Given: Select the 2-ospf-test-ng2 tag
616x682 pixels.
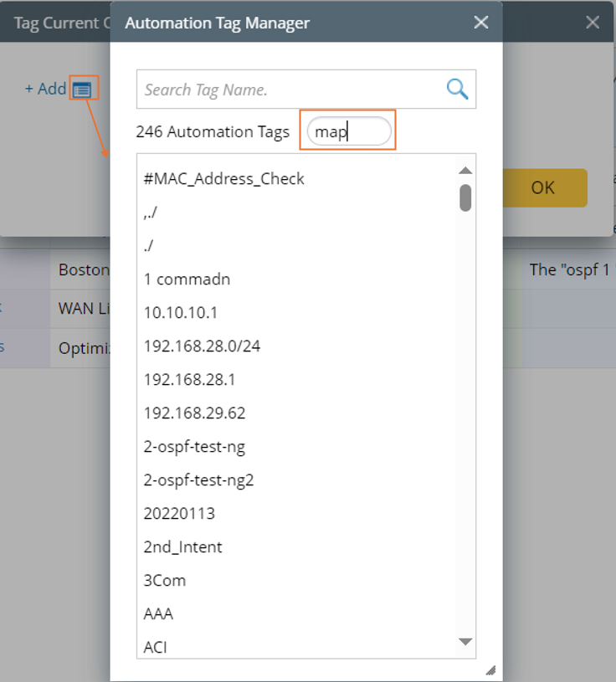Looking at the screenshot, I should pyautogui.click(x=198, y=480).
